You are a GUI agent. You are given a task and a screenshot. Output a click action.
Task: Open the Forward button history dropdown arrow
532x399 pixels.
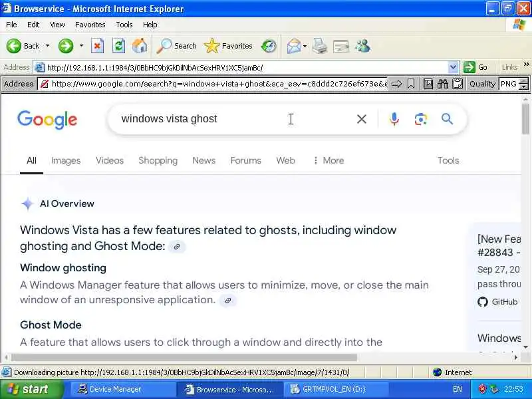click(81, 45)
